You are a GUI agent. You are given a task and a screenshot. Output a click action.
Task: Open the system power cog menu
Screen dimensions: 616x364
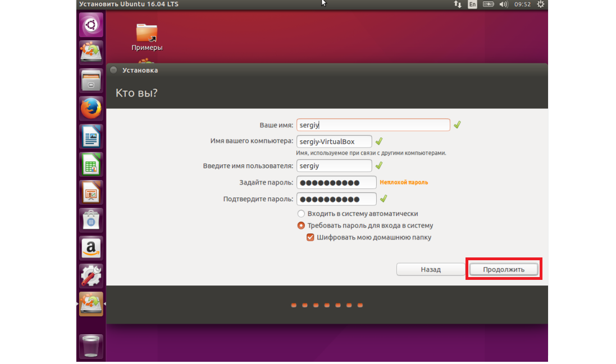pyautogui.click(x=540, y=4)
